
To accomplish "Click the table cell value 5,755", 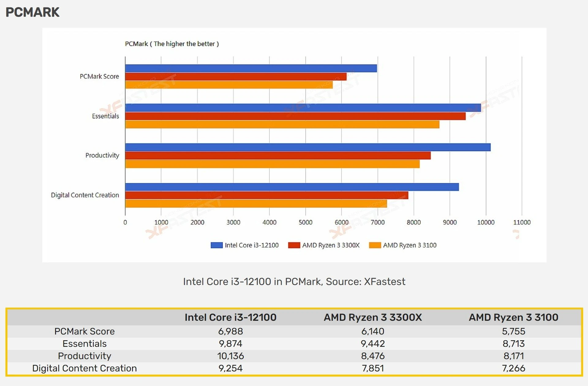I will pos(514,331).
